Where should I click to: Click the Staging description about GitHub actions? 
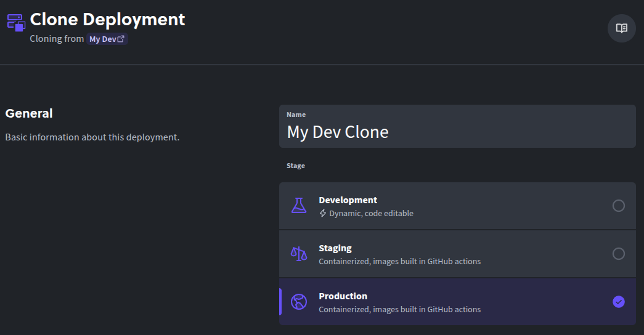click(399, 262)
